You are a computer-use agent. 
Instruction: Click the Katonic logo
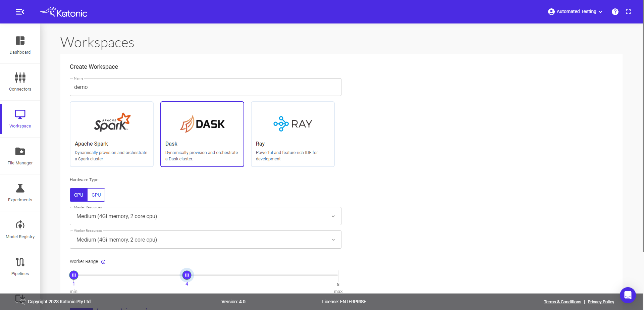pyautogui.click(x=64, y=12)
